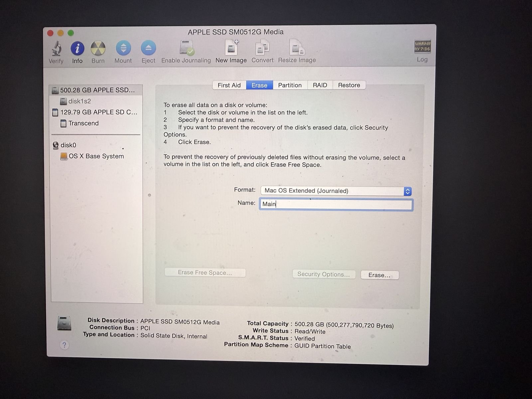Switch to the RAID tab
This screenshot has width=532, height=399.
click(x=320, y=85)
